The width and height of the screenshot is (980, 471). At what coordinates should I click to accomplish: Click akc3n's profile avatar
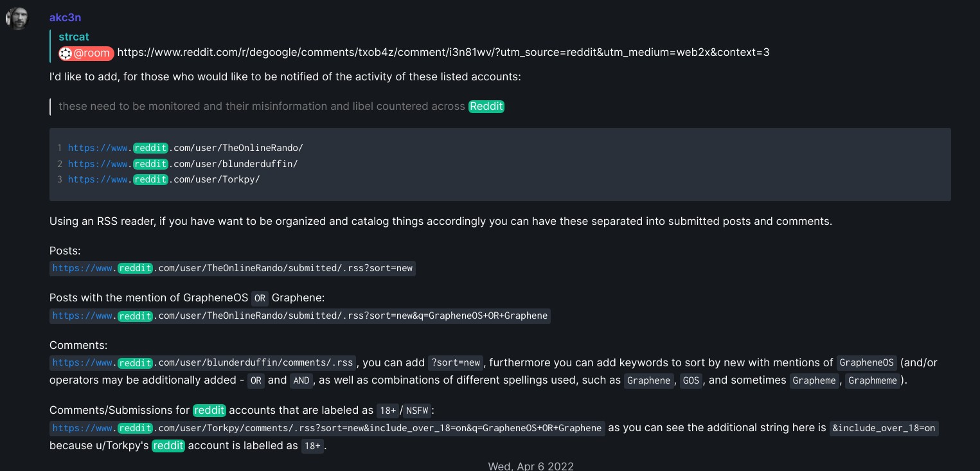[17, 19]
